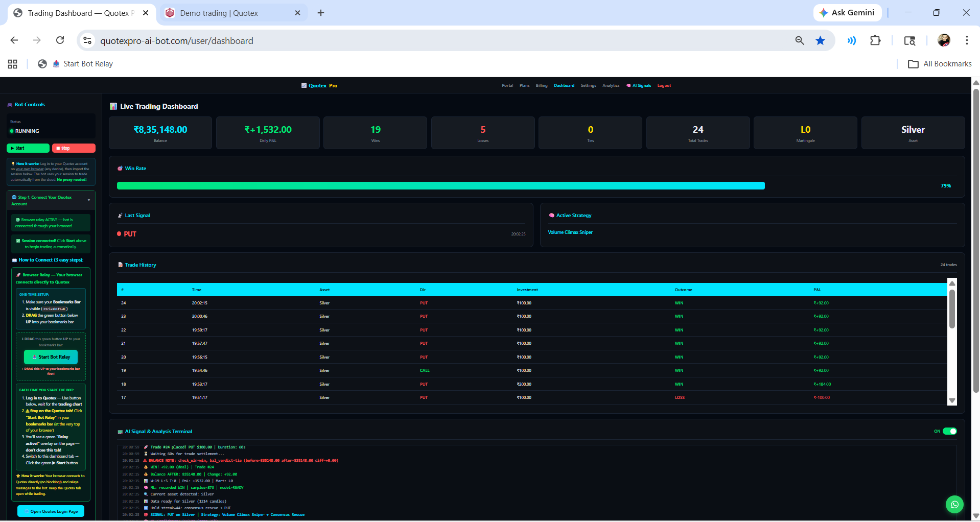
Task: Click the Logout link
Action: coord(664,85)
